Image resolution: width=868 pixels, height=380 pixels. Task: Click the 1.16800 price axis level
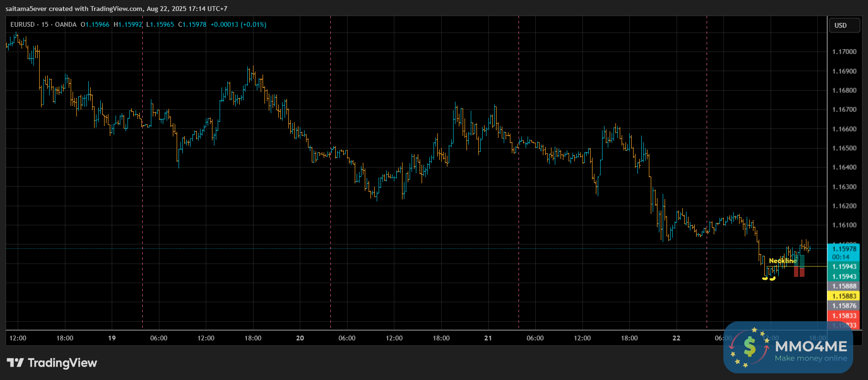click(845, 90)
